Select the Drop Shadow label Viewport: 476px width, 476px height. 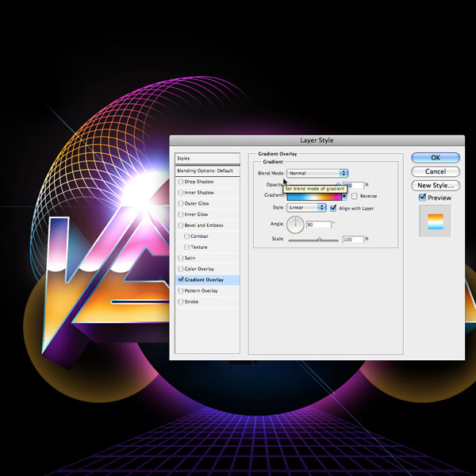[199, 182]
